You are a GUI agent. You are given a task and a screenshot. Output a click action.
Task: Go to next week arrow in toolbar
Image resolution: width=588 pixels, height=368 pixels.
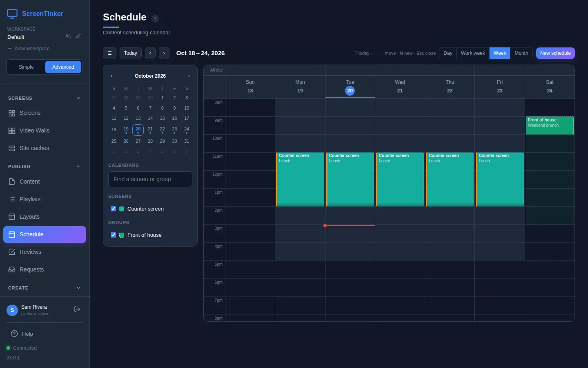(x=164, y=53)
